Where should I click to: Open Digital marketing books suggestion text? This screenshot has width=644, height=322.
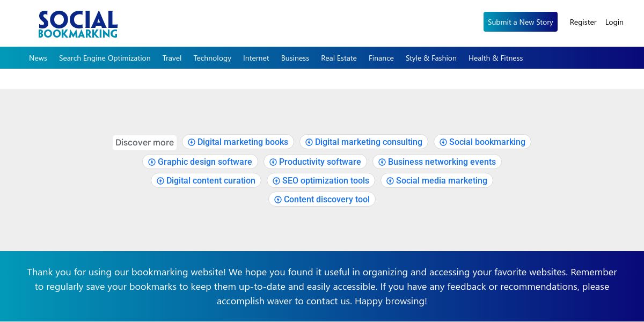tap(243, 142)
